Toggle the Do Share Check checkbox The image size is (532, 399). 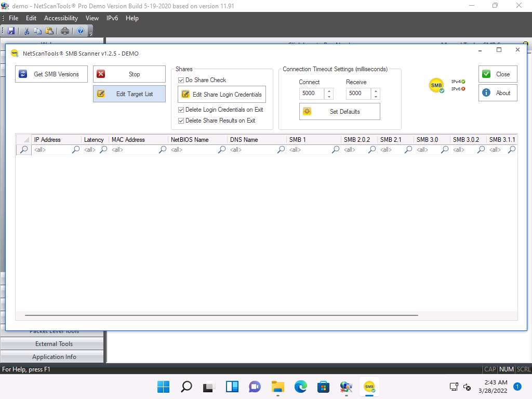(x=181, y=80)
